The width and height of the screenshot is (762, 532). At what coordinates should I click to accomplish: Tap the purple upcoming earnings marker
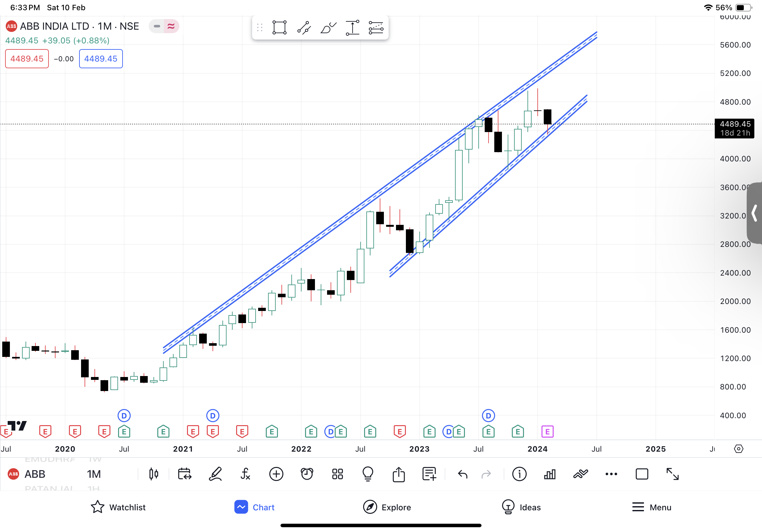click(547, 432)
